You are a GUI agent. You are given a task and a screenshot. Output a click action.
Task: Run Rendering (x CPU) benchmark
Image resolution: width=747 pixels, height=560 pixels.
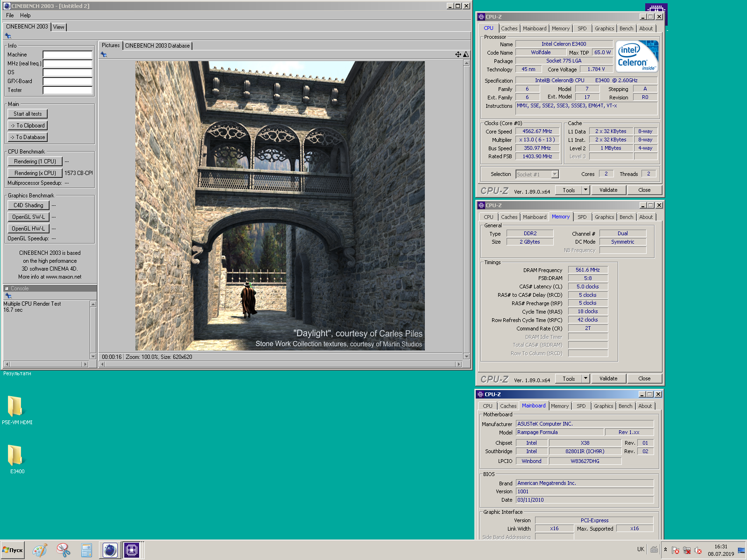click(35, 173)
